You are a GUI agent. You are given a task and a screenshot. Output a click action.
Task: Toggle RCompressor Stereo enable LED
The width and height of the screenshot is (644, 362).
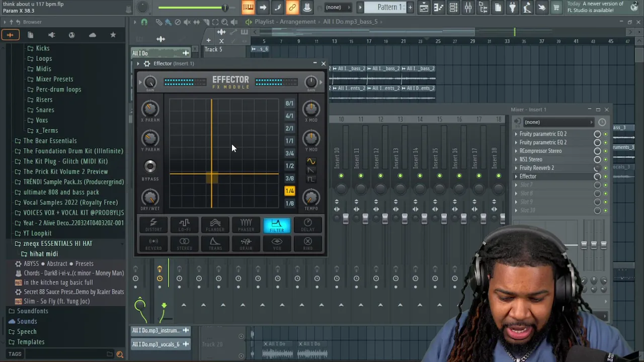coord(605,151)
